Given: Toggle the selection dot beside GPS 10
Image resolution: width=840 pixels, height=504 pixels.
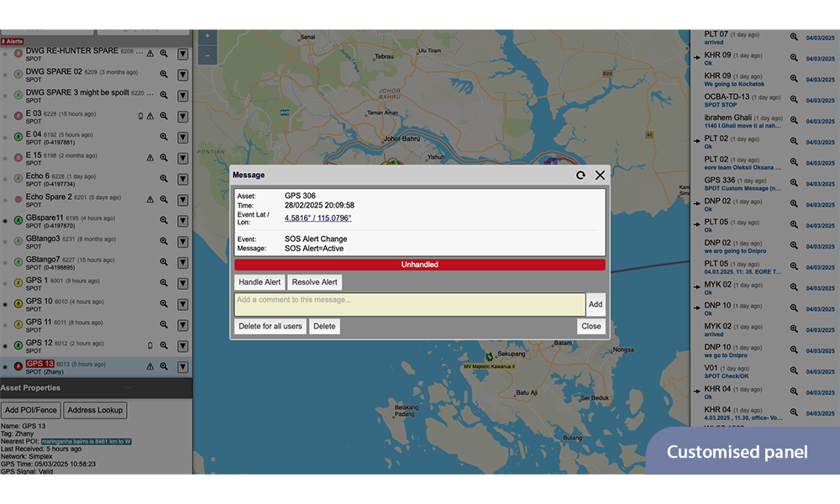Looking at the screenshot, I should [6, 304].
